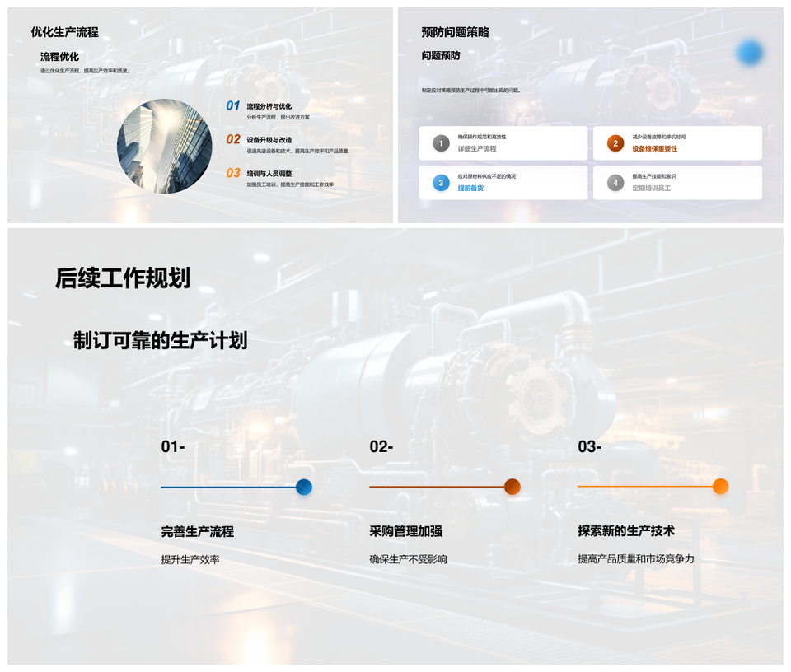
Task: Click the blurred blue circle decoration
Action: [x=750, y=53]
